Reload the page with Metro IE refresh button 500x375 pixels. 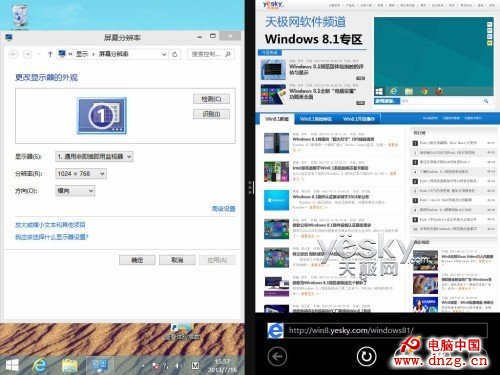pyautogui.click(x=366, y=356)
